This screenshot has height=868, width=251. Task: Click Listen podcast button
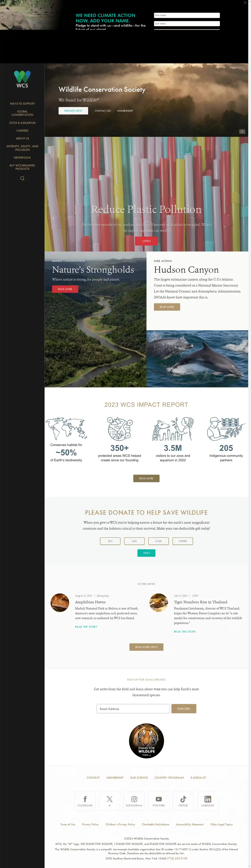point(146,241)
